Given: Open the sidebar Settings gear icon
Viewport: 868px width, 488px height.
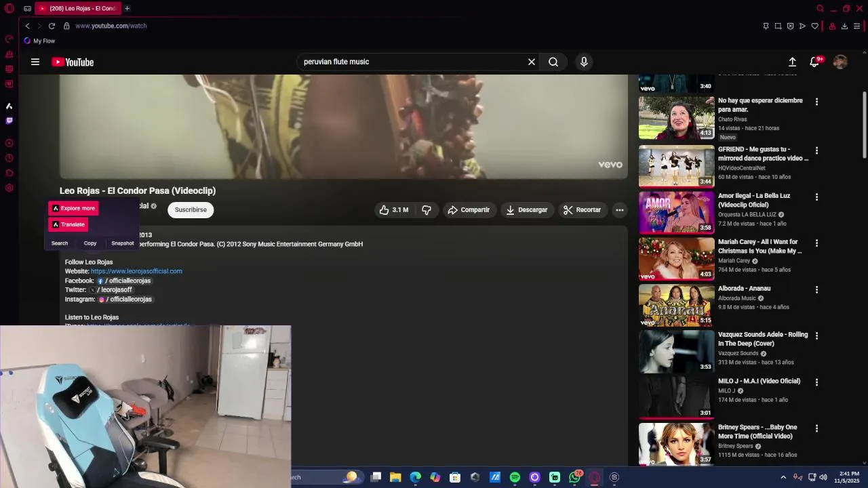Looking at the screenshot, I should [x=9, y=188].
